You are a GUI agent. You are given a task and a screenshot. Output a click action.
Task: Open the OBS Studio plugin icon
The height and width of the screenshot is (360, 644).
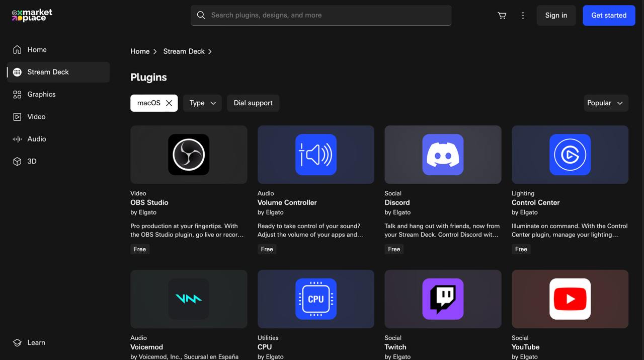pos(189,155)
